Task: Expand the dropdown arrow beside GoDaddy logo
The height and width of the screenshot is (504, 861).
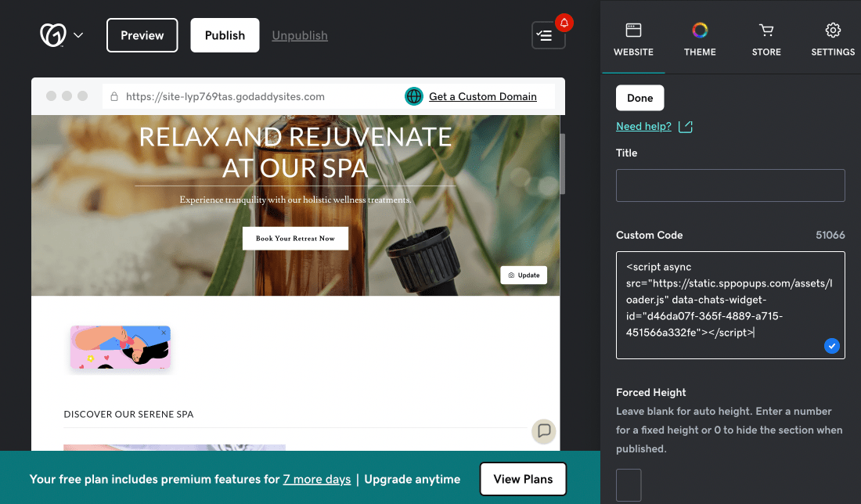Action: [78, 35]
